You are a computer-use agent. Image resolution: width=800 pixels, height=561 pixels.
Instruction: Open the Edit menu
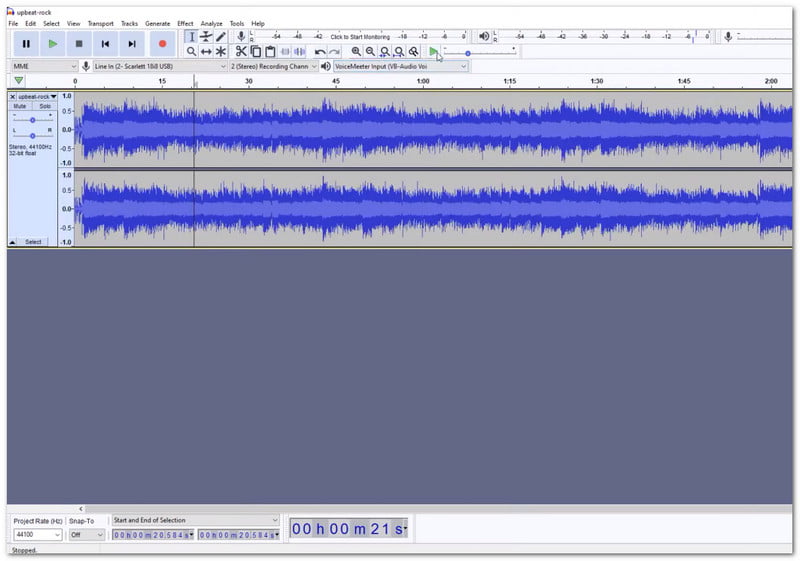click(x=31, y=23)
